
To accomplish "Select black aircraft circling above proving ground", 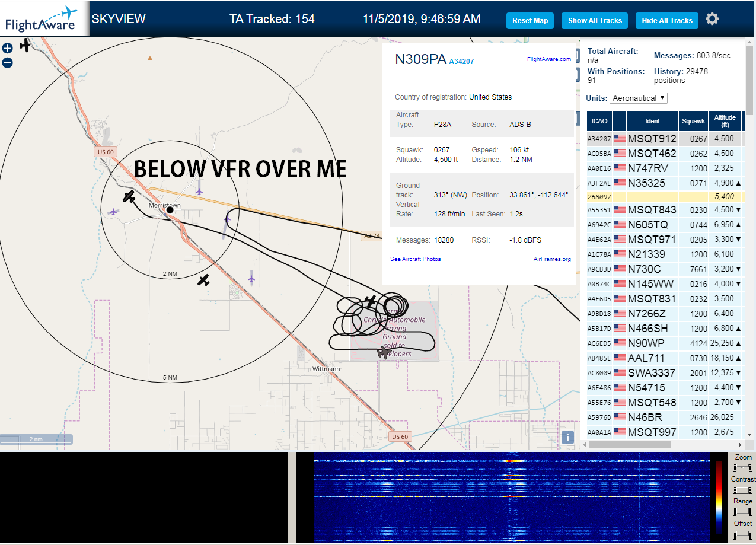I will coord(371,301).
